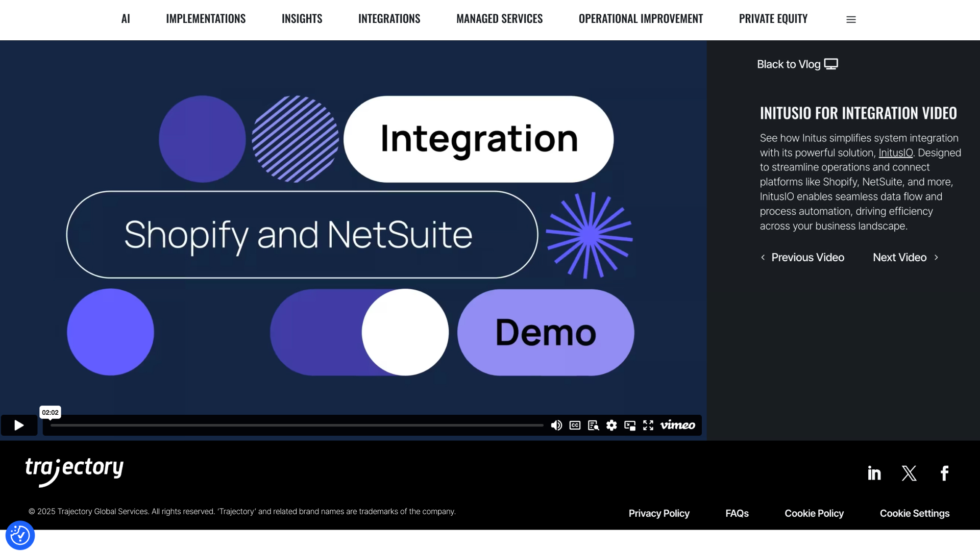Viewport: 980px width, 551px height.
Task: Open Trajectory Facebook page
Action: [x=944, y=473]
